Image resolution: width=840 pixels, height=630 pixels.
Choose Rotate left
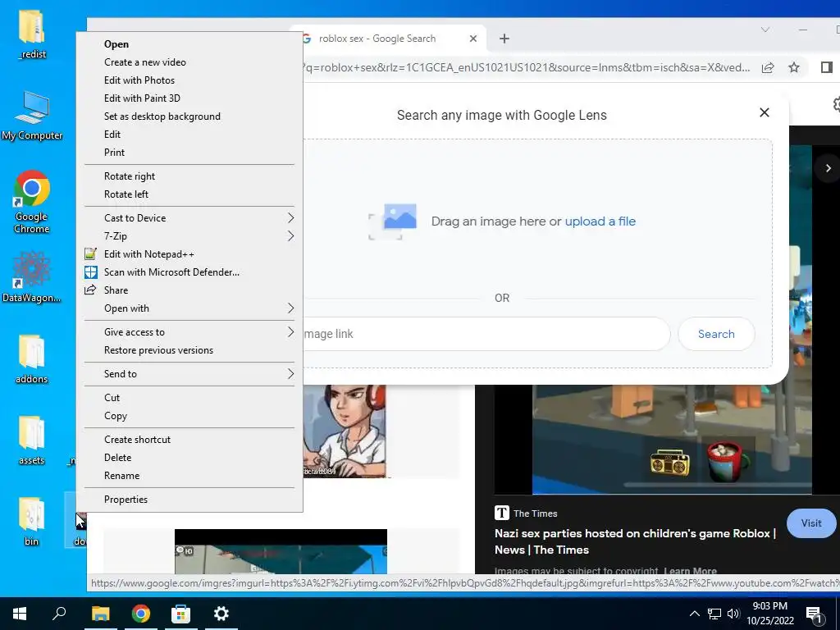coord(189,194)
